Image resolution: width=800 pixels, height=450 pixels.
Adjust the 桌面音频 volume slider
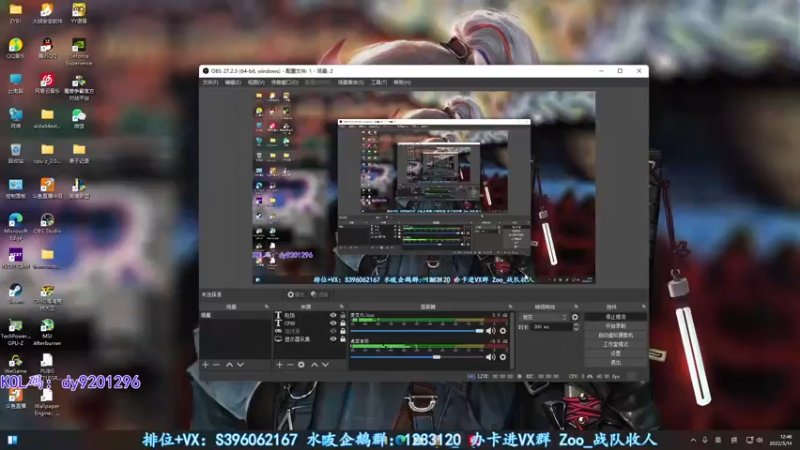point(417,357)
